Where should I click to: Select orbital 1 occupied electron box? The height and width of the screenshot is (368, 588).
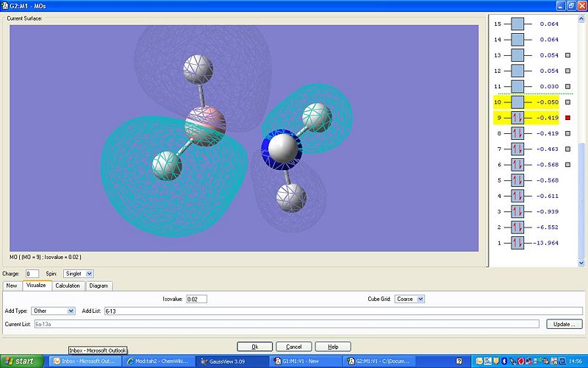point(517,243)
